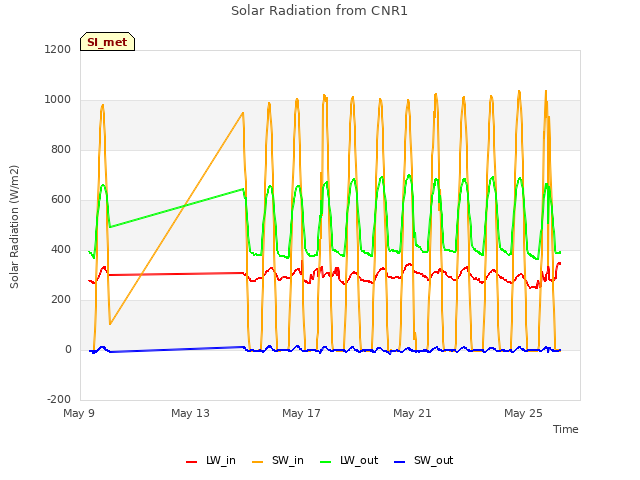Click the 1000 y-axis tick label

coord(58,100)
